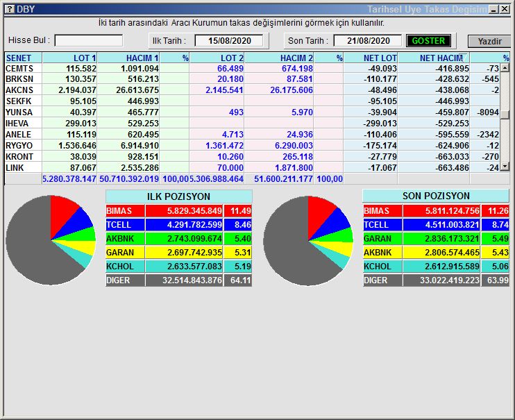Click the SON POZISYON pie chart
The height and width of the screenshot is (420, 515).
pyautogui.click(x=308, y=241)
